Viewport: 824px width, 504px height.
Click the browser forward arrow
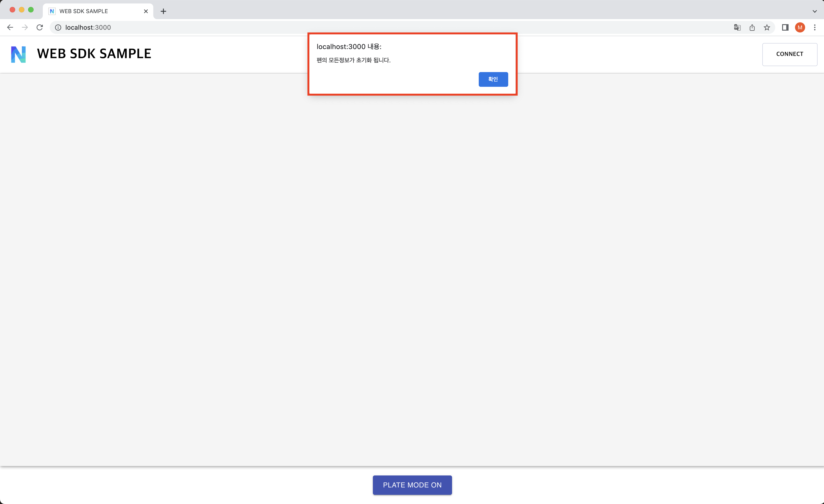pos(25,27)
